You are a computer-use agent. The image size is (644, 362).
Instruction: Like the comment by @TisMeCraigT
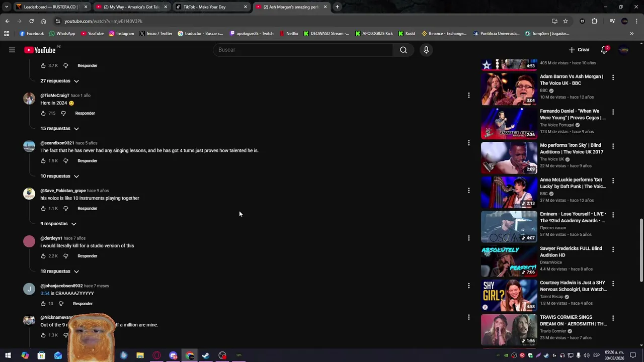[x=43, y=113]
